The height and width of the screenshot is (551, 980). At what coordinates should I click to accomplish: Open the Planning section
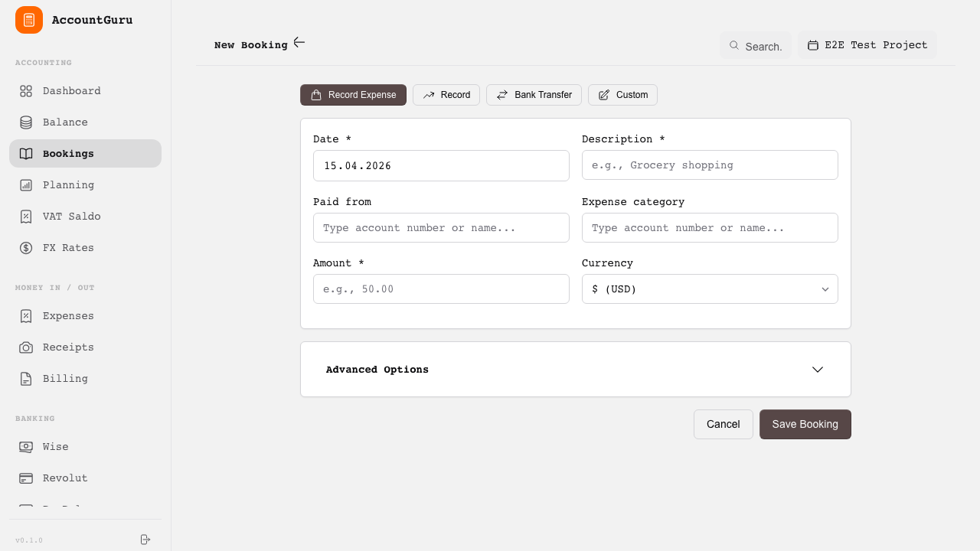[68, 185]
